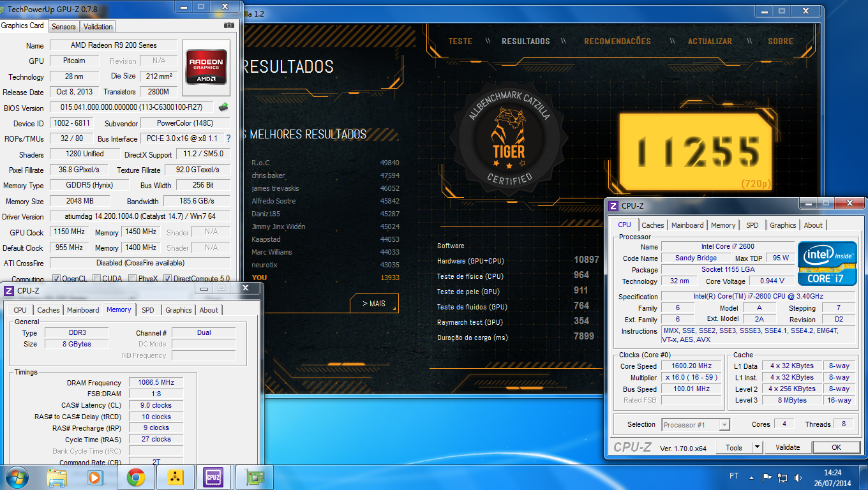Click the Radeon Graphics logo in GPU-Z
Viewport: 868px width, 490px height.
pos(206,67)
